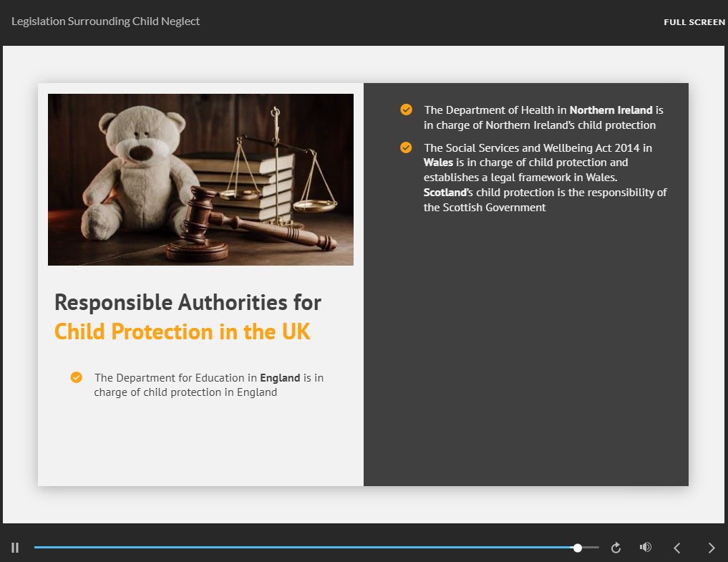728x562 pixels.
Task: Click the 'Responsible Authorities for' heading
Action: [188, 302]
